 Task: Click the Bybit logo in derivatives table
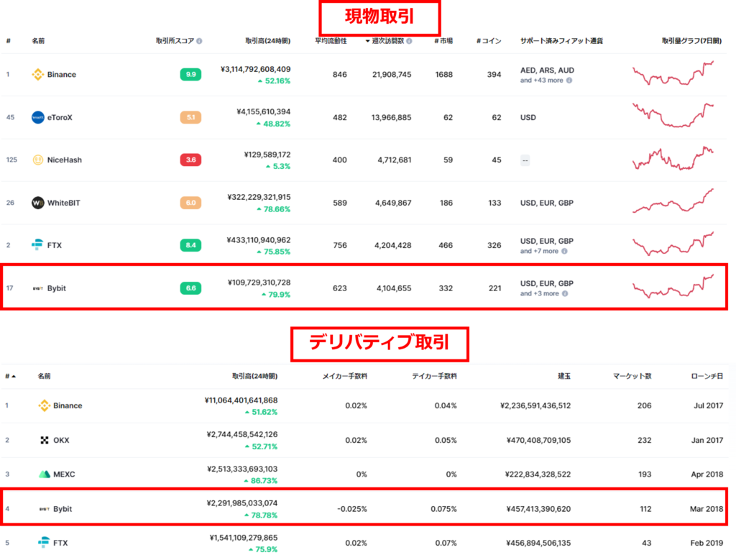pos(44,509)
